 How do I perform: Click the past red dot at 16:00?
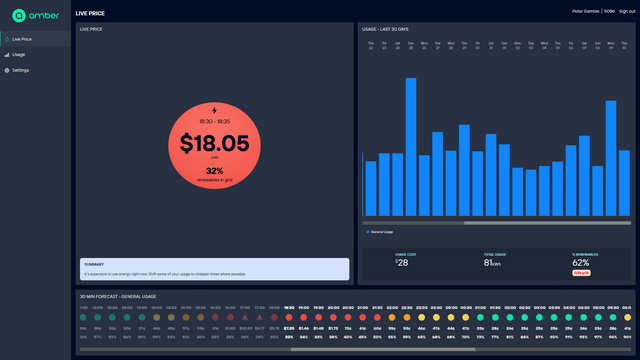tap(215, 318)
